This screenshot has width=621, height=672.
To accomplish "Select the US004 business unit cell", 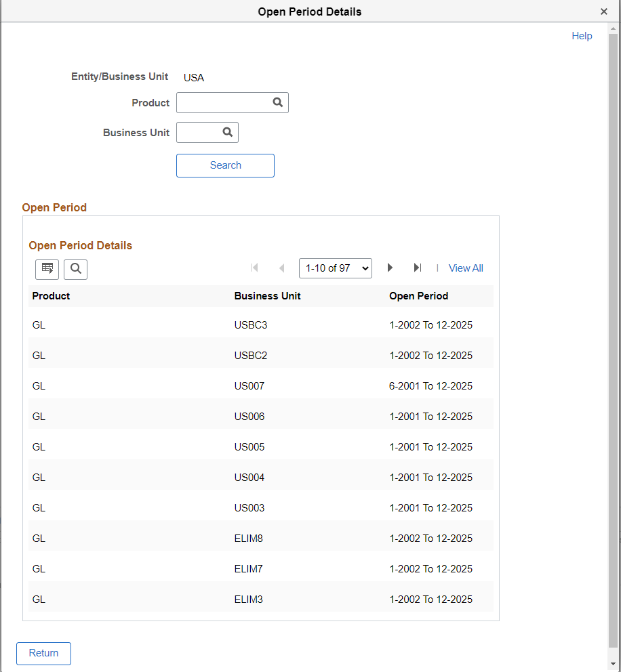I will (249, 478).
